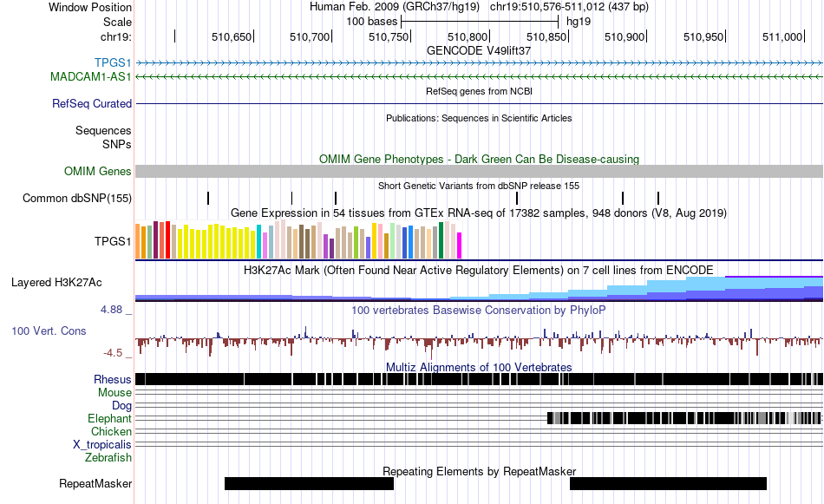
Task: Click Multiz Alignments of 100 Vertebrates title
Action: [x=479, y=367]
